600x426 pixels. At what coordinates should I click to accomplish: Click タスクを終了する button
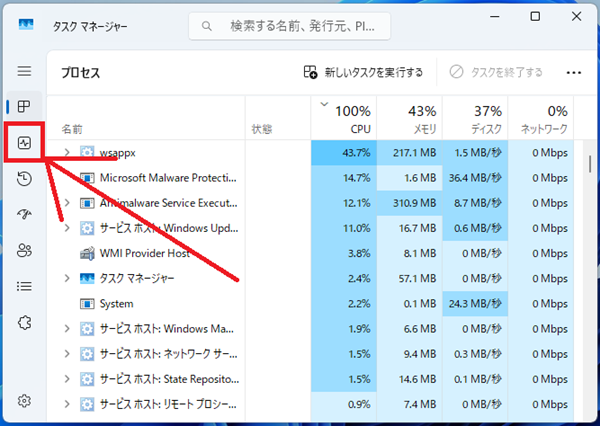pyautogui.click(x=496, y=72)
